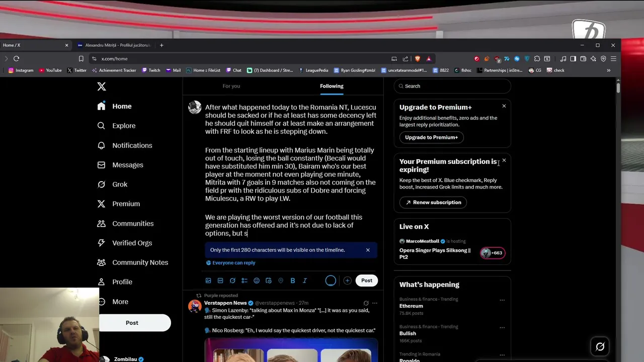Open Premium in sidebar
The width and height of the screenshot is (644, 362).
(x=119, y=204)
